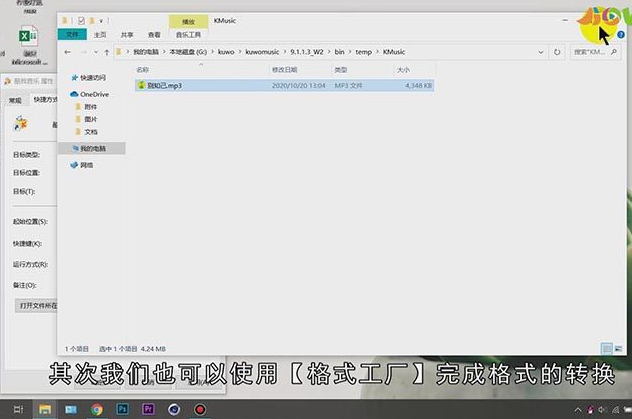Image resolution: width=632 pixels, height=419 pixels.
Task: Go up one folder level arrow
Action: coord(107,52)
